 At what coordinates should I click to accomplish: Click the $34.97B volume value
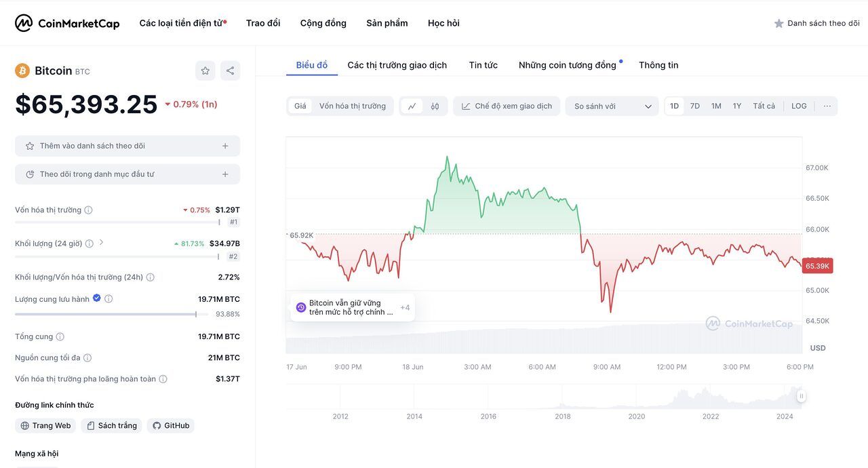(224, 243)
